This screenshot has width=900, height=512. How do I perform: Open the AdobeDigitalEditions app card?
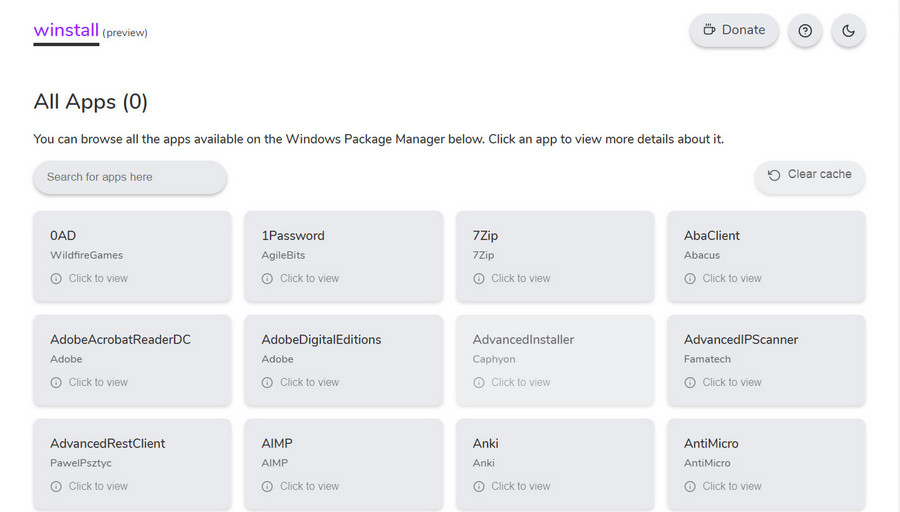tap(344, 360)
